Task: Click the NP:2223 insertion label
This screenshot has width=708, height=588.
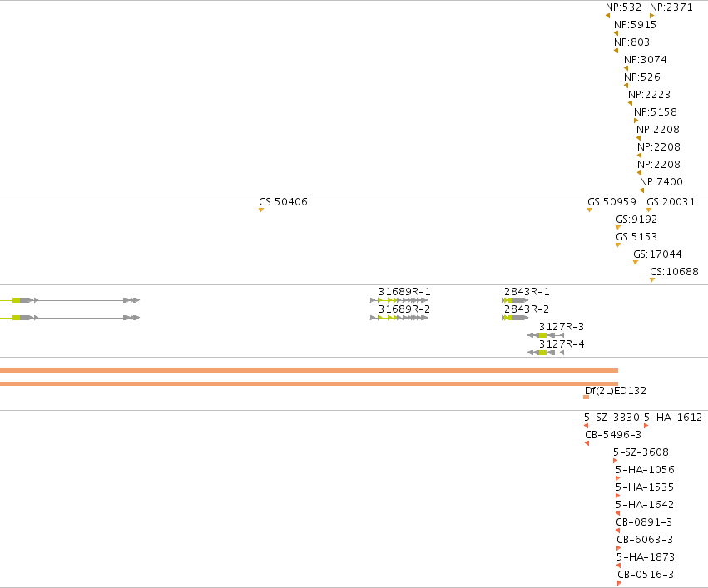Action: (649, 95)
